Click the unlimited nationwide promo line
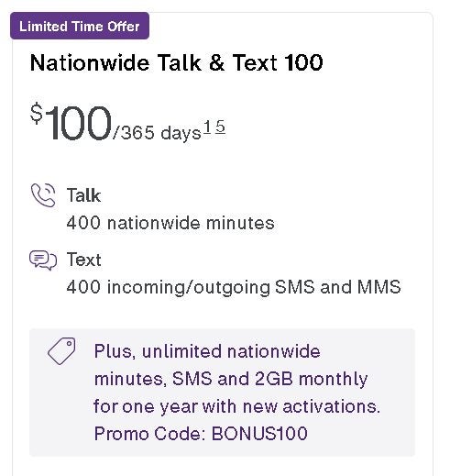Viewport: 450px width, 476px height. 207,351
